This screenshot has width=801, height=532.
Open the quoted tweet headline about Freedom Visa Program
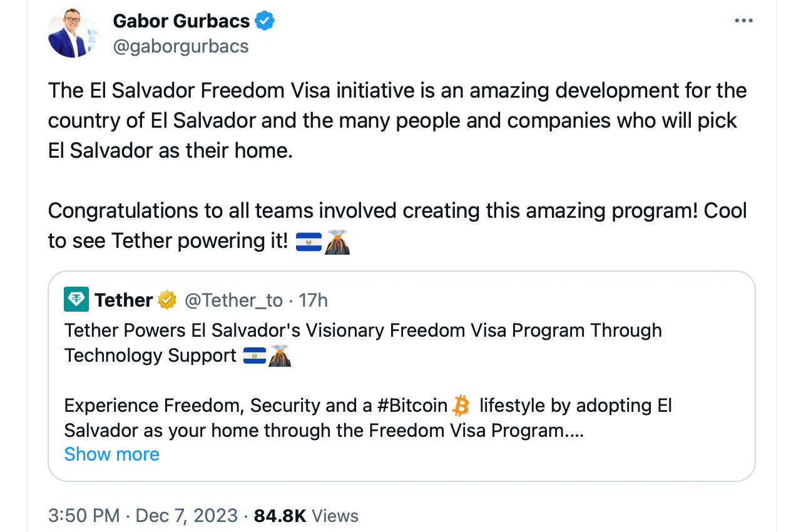point(363,330)
